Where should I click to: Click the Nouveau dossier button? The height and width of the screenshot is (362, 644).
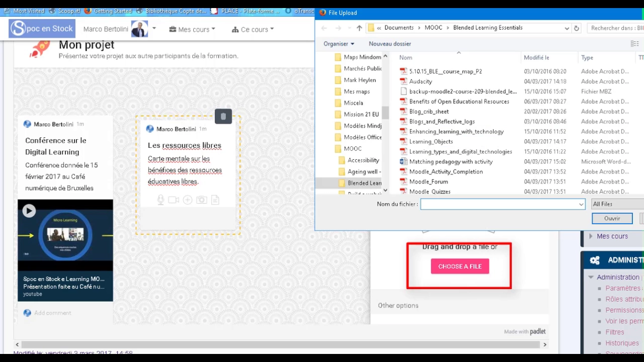point(390,44)
